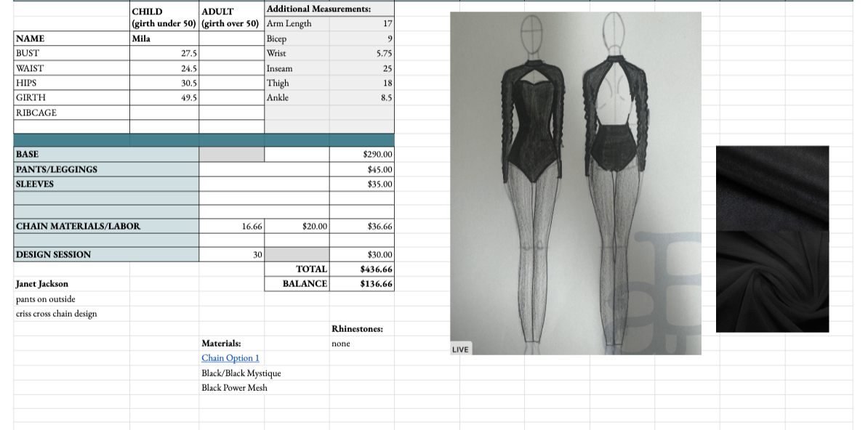Select the Thigh value 18
868x430 pixels.
(361, 83)
